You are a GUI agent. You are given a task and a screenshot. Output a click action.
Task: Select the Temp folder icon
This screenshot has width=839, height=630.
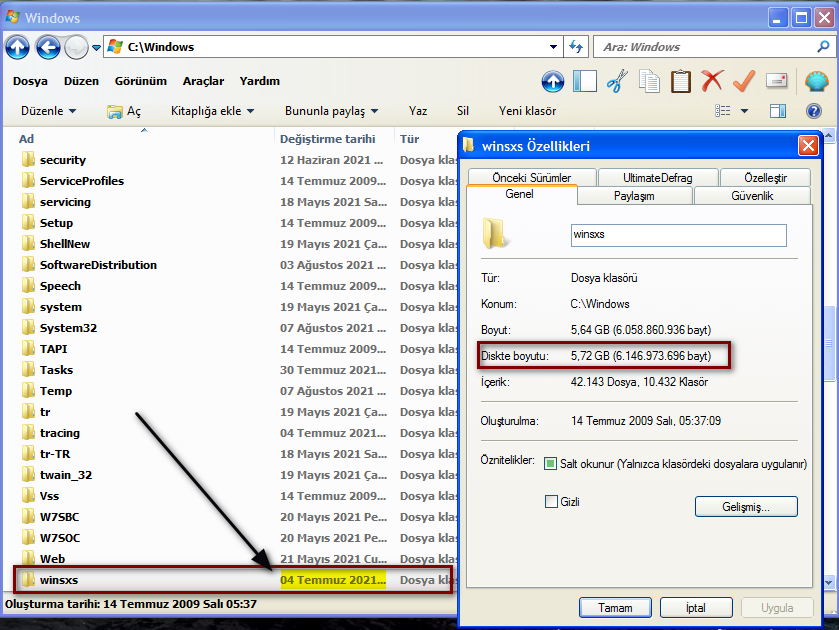coord(28,391)
